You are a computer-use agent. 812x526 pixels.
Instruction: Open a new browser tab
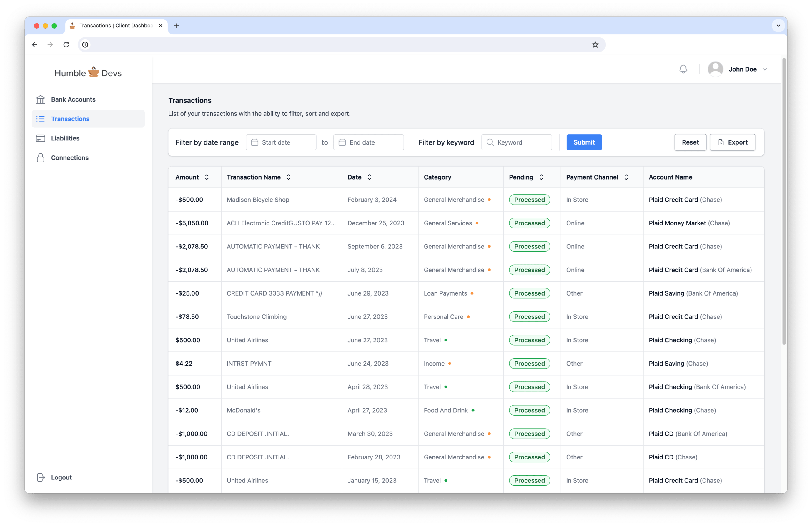tap(177, 26)
